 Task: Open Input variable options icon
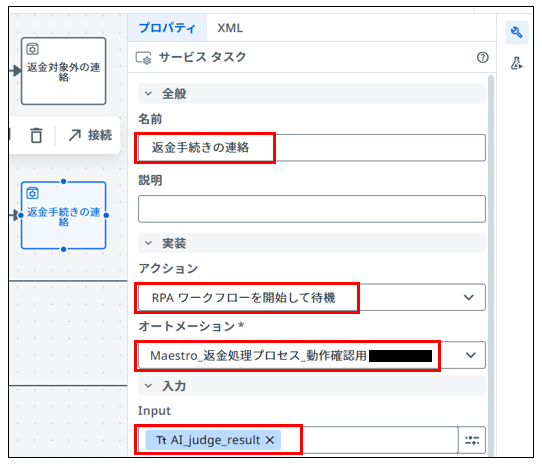[472, 440]
